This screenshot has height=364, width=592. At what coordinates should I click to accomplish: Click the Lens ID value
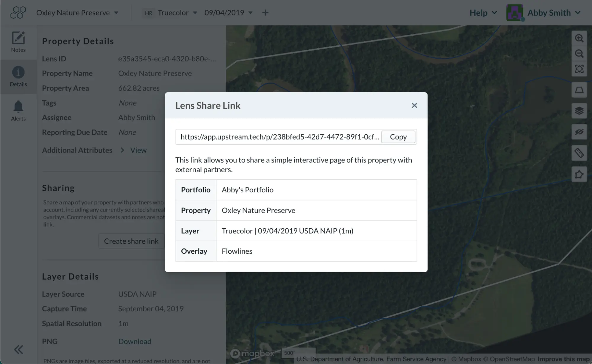click(x=167, y=59)
